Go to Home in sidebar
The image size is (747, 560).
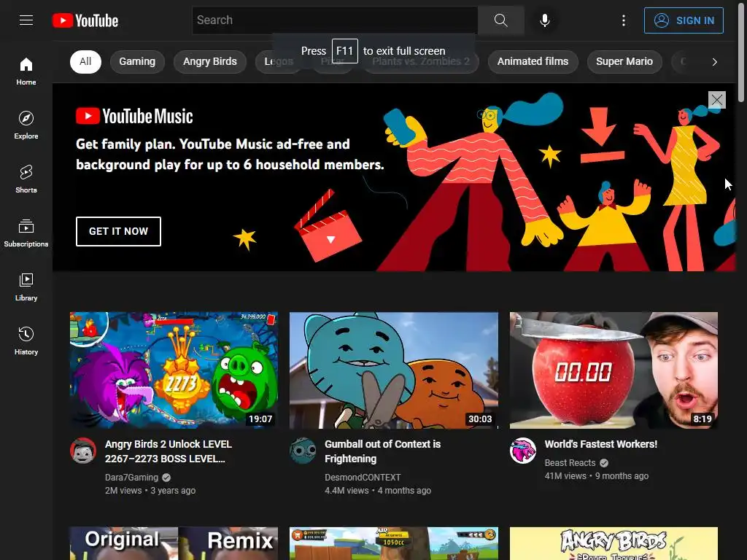coord(26,71)
